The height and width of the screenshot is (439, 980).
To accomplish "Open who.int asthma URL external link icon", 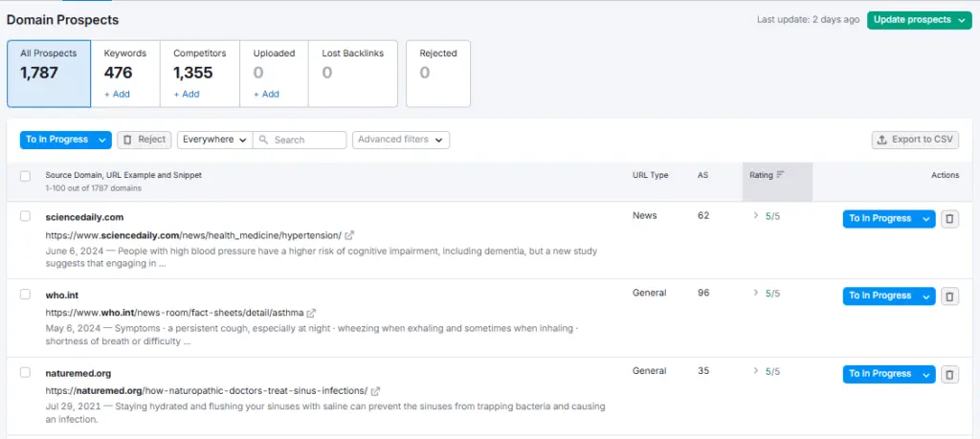I will [311, 313].
